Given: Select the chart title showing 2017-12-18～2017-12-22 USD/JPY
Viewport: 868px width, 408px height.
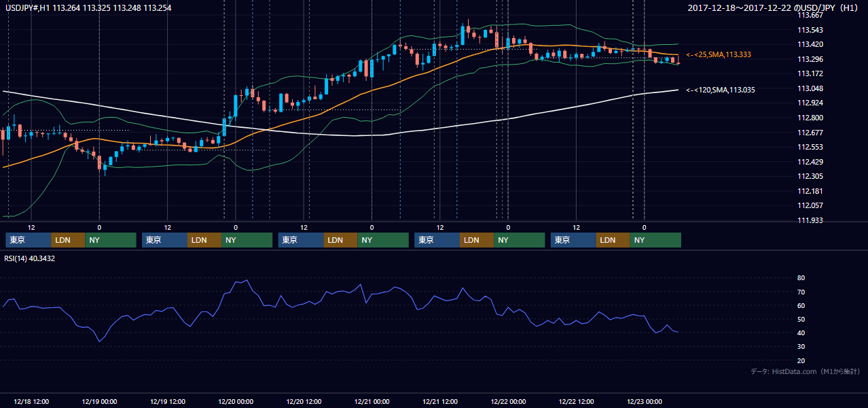Looking at the screenshot, I should pos(773,8).
